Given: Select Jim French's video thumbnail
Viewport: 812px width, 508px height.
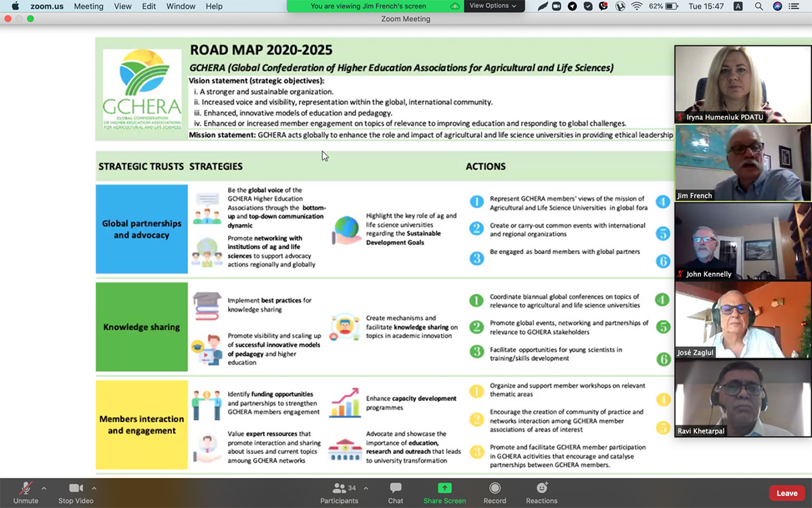Looking at the screenshot, I should tap(742, 163).
